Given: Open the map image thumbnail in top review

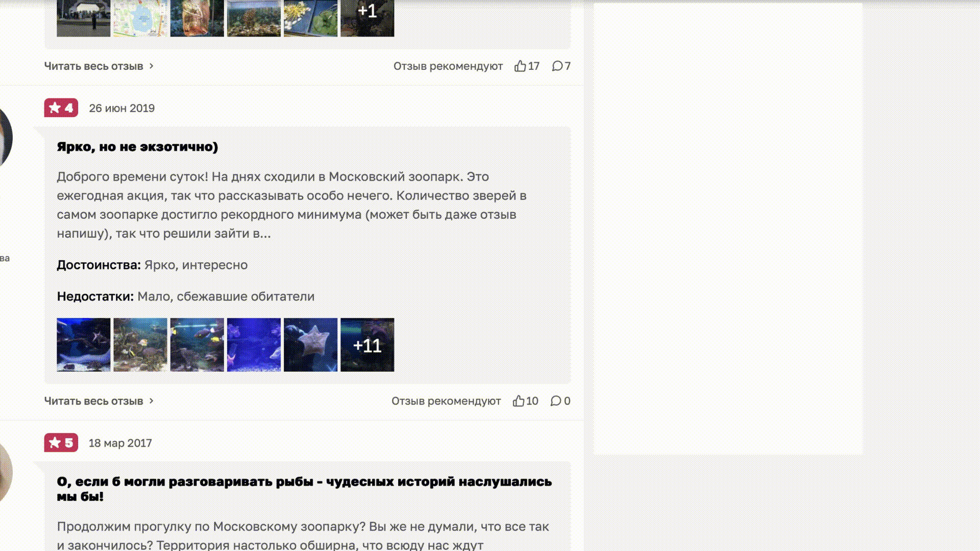Looking at the screenshot, I should 140,17.
